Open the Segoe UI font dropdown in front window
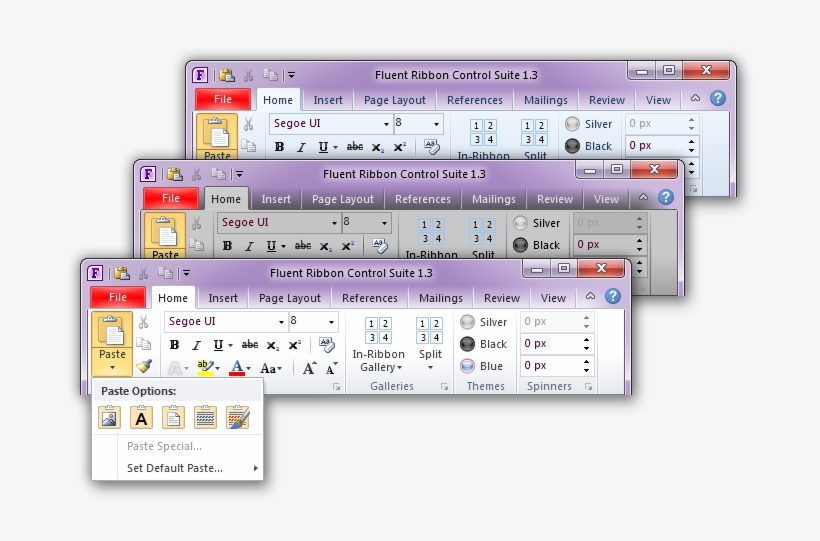This screenshot has height=541, width=820. tap(281, 322)
